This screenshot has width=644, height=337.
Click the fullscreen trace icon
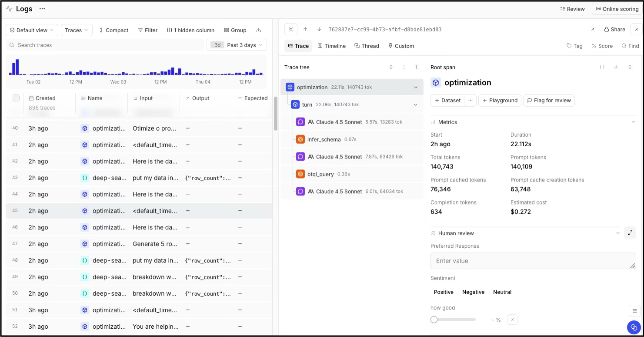[x=291, y=29]
